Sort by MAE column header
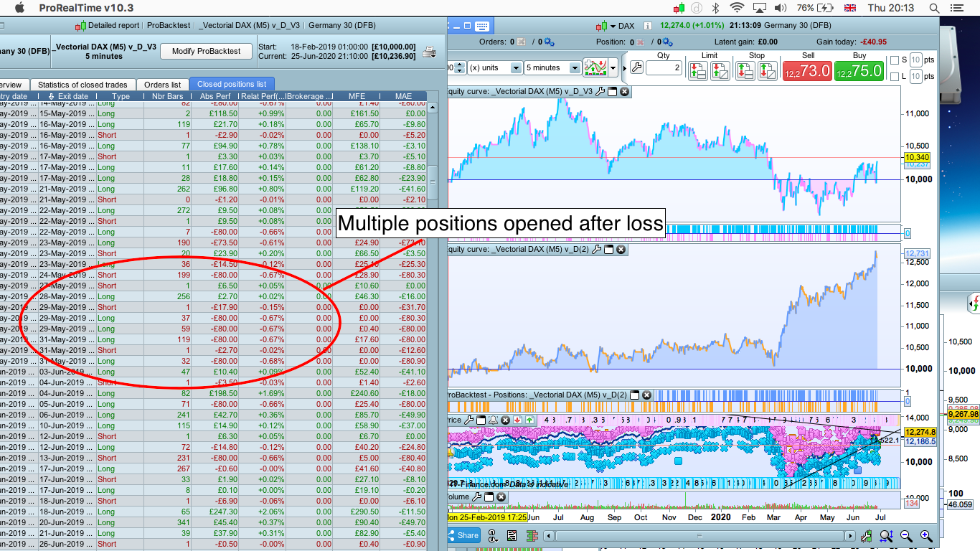Screen dimensions: 980x551 tap(403, 96)
